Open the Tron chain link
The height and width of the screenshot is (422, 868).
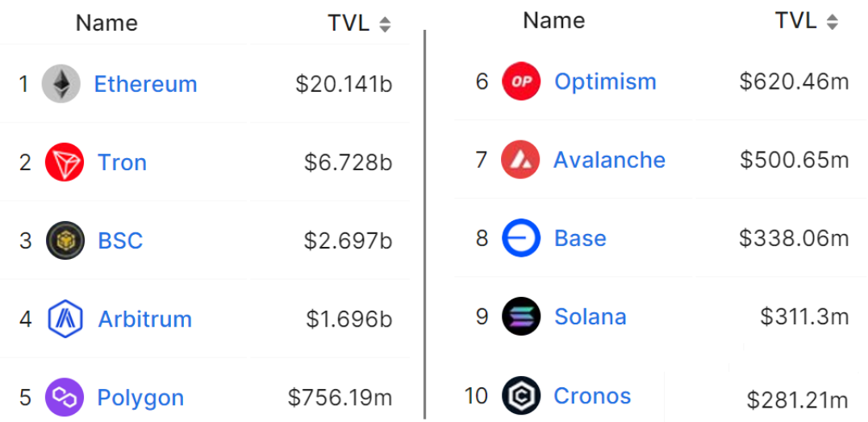tap(122, 162)
